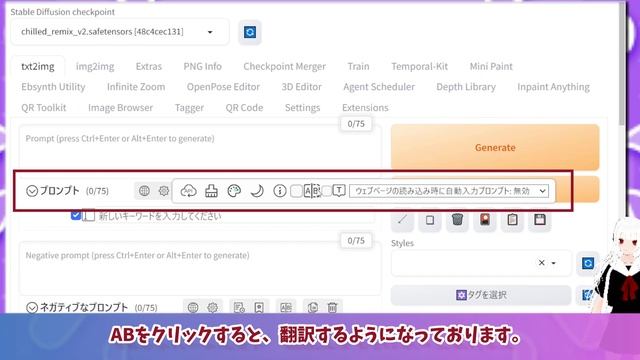Open the Tagger tab
Image resolution: width=640 pixels, height=360 pixels.
coord(189,107)
